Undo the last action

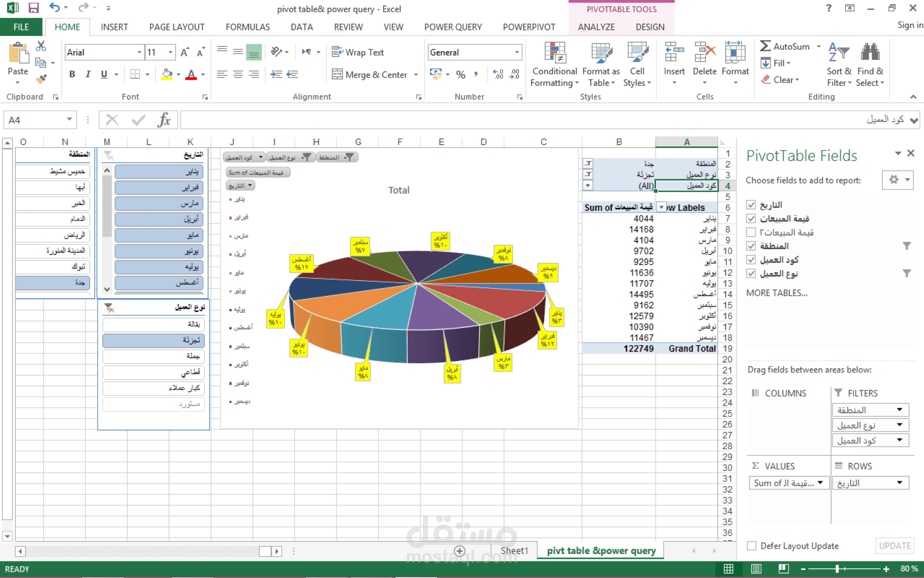54,8
